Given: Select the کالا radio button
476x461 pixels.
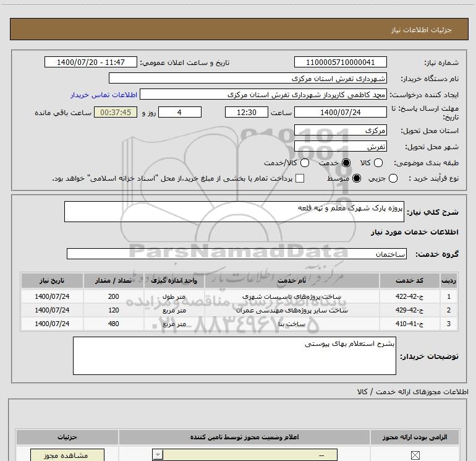Looking at the screenshot, I should [378, 163].
